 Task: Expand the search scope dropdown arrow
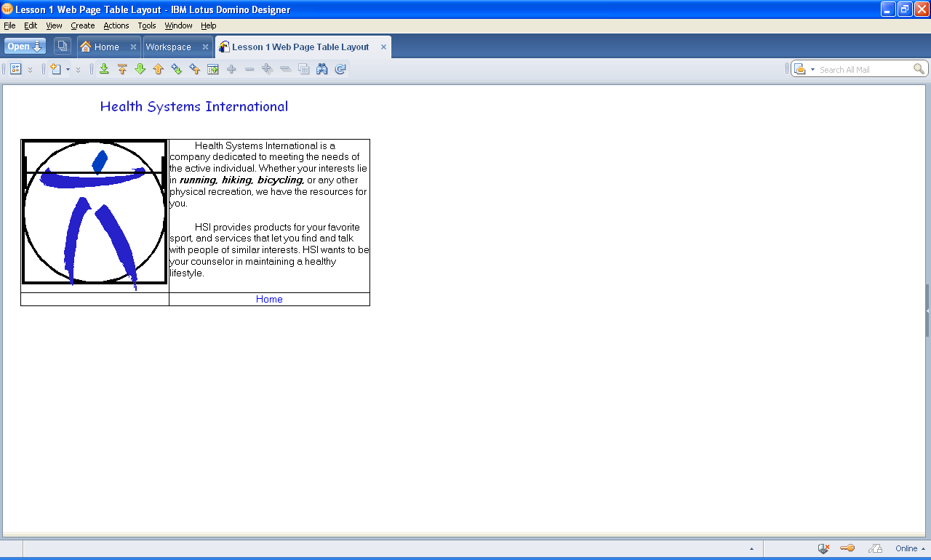[812, 70]
